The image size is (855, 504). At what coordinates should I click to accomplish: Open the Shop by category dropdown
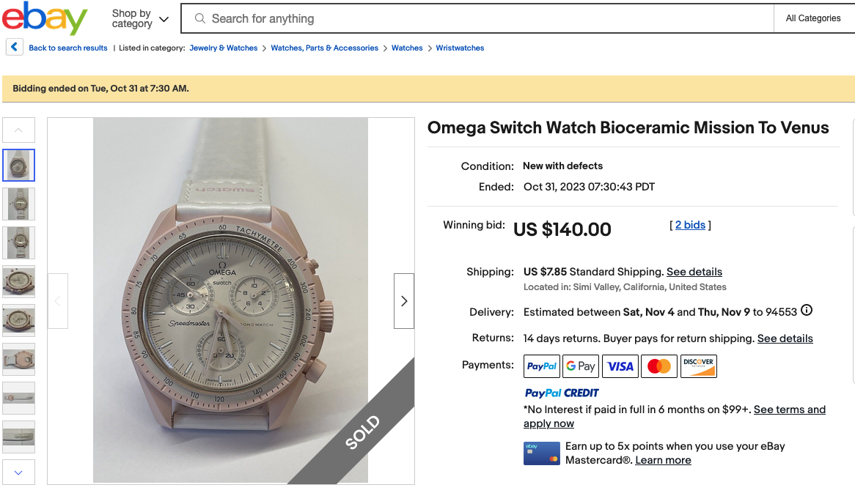pyautogui.click(x=139, y=19)
